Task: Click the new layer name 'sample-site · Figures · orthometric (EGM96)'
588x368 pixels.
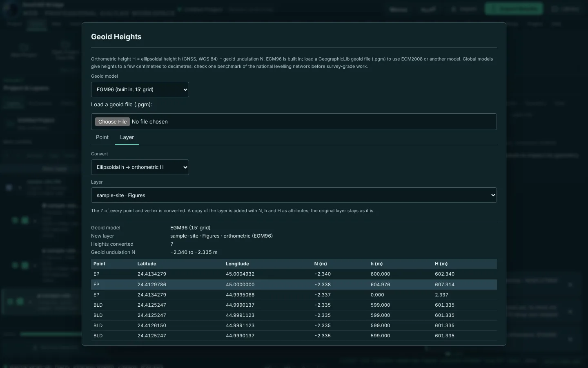Action: [x=221, y=236]
